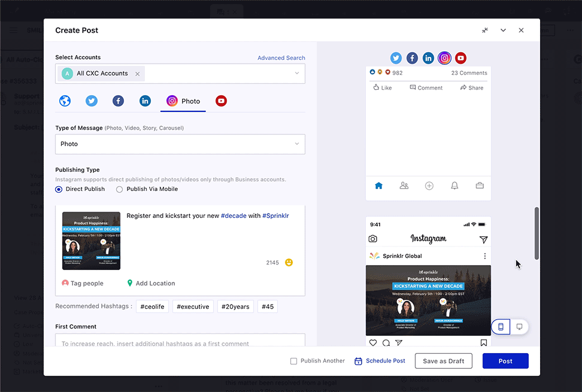Click the 23 Comments text in preview
The height and width of the screenshot is (392, 582).
coord(469,73)
